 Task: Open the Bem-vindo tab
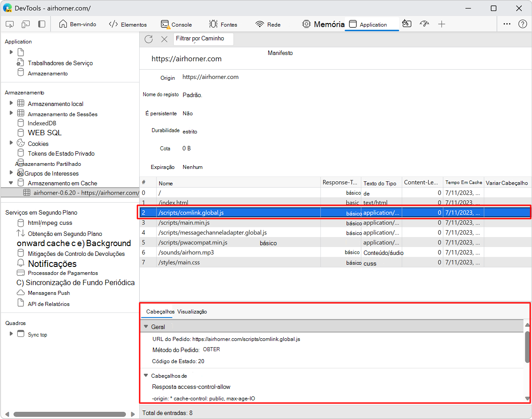point(78,24)
